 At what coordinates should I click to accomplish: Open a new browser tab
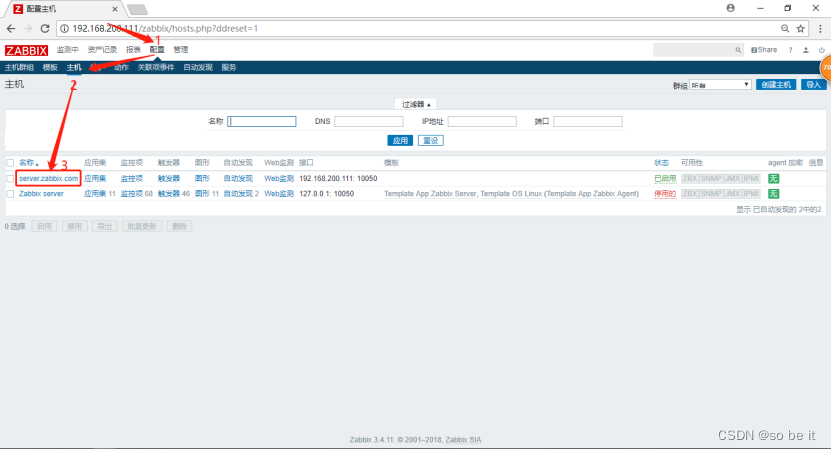coord(137,10)
